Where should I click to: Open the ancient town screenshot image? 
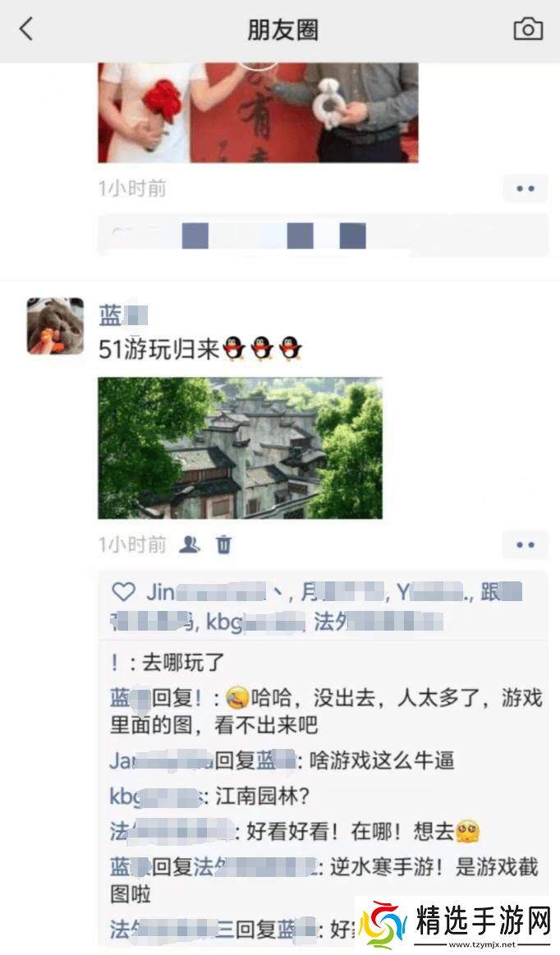(240, 448)
